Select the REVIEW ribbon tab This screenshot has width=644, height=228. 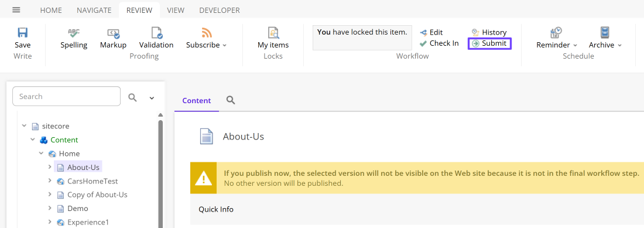click(139, 11)
